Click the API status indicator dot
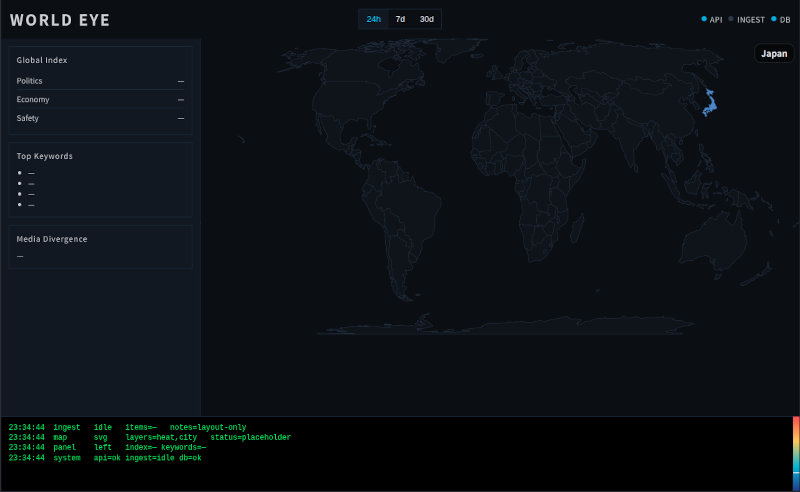Viewport: 800px width, 492px height. [x=704, y=19]
